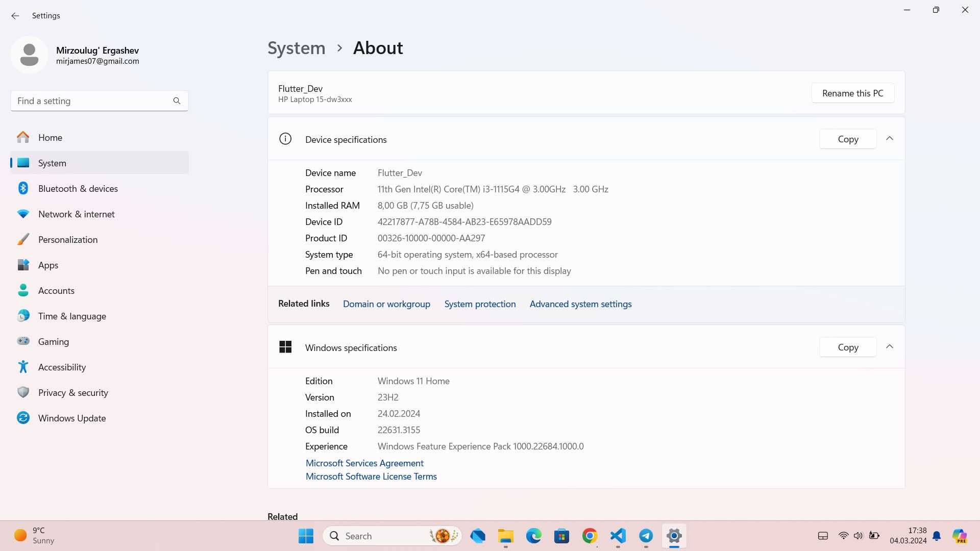Click the info icon beside Device specifications
The width and height of the screenshot is (980, 551).
click(285, 139)
